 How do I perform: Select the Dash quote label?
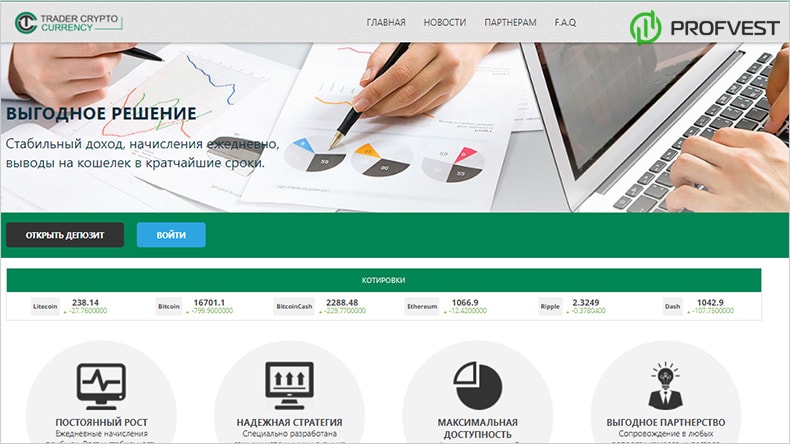(x=673, y=306)
